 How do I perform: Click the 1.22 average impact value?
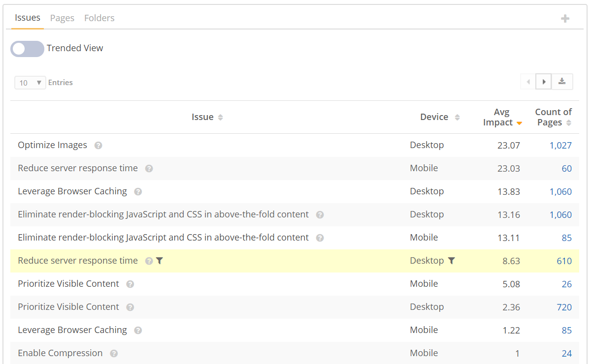click(x=511, y=331)
